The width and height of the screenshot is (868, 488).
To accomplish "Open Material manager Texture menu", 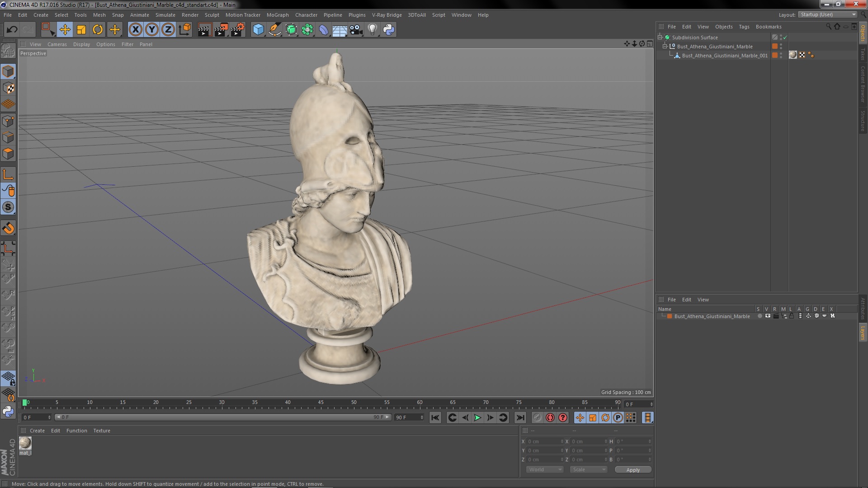I will (x=102, y=431).
